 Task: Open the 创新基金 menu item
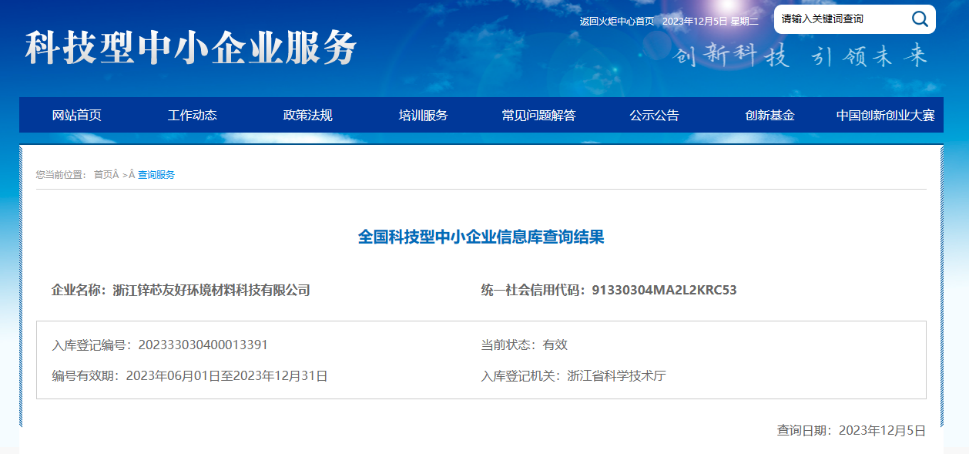click(x=770, y=115)
